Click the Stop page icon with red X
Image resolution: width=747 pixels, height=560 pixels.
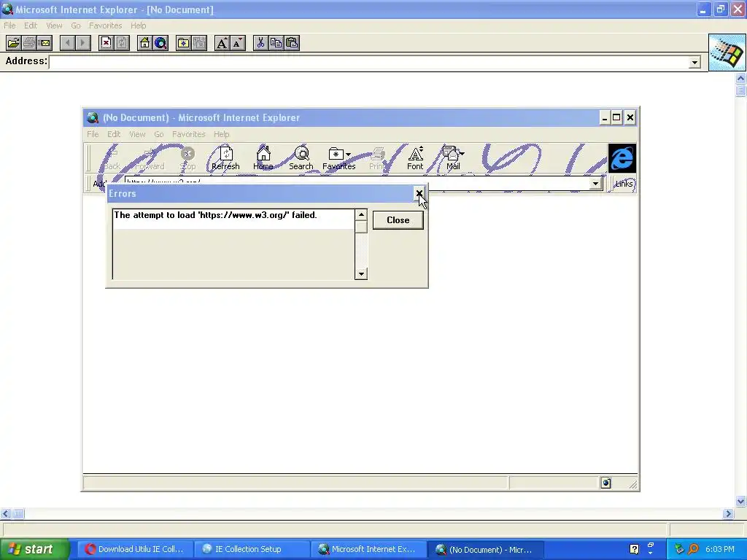[x=107, y=43]
